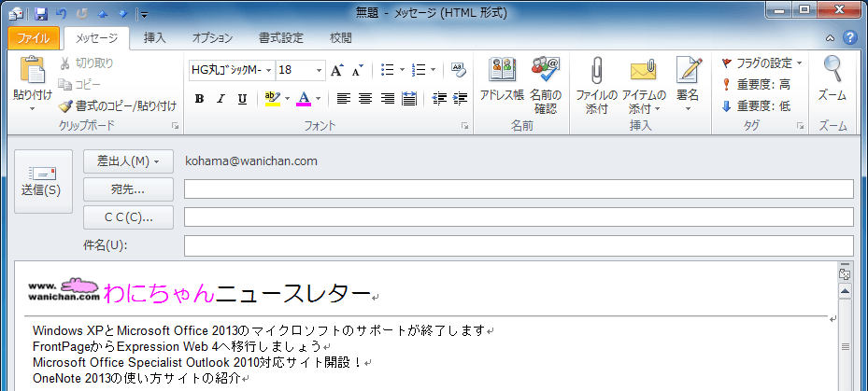
Task: Open Help with the question mark icon
Action: pyautogui.click(x=849, y=37)
